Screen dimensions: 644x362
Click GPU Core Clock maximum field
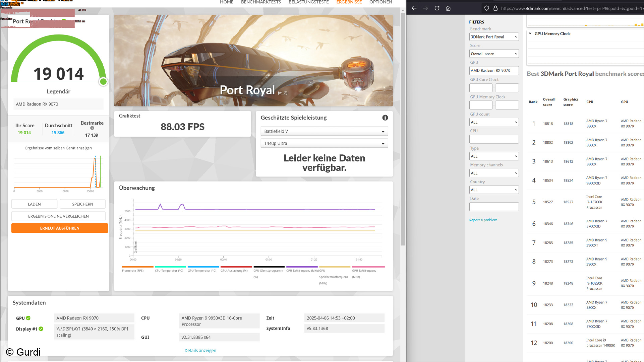coord(507,88)
